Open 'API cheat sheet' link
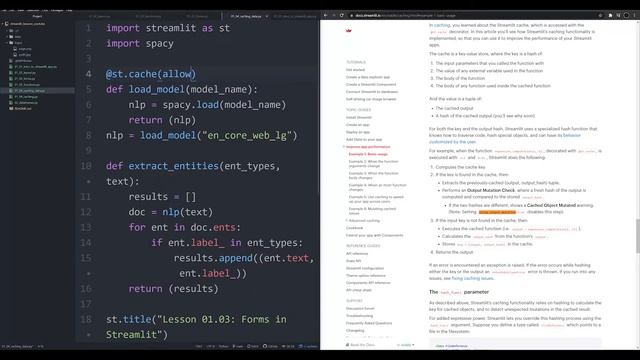Viewport: 640px width, 360px height. 359,290
